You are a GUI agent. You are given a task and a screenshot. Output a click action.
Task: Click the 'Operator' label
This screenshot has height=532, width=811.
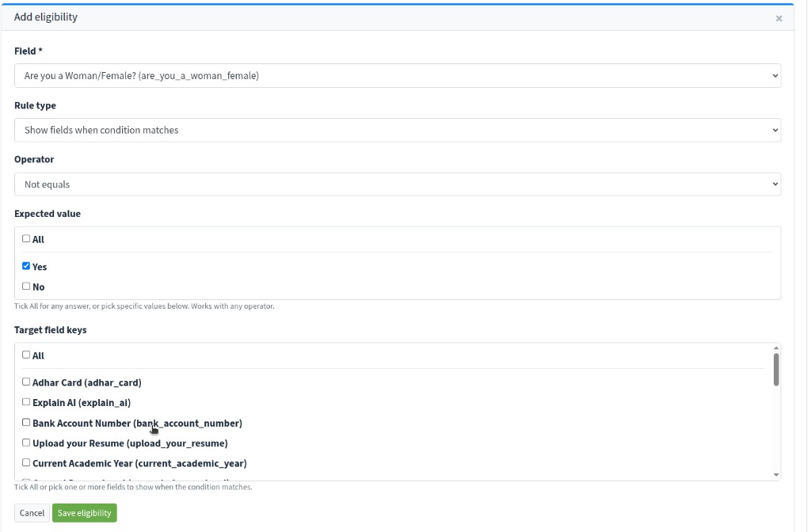pos(34,159)
